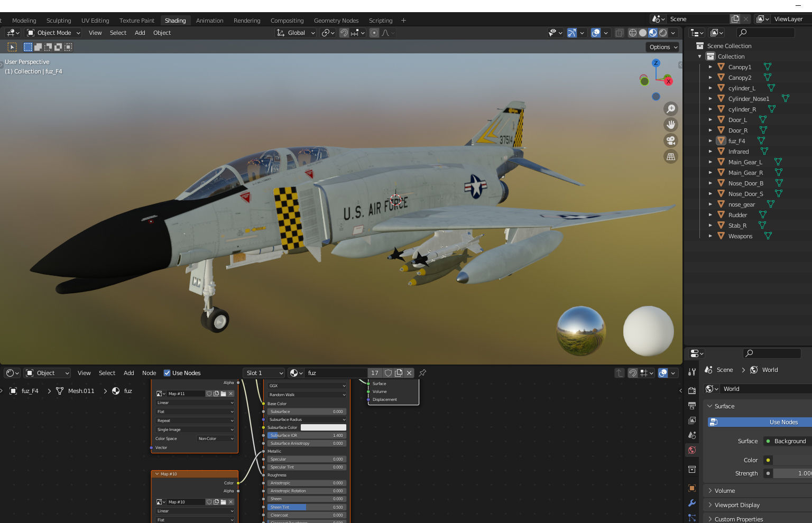Click the outliner search field
This screenshot has height=523, width=812.
click(765, 33)
